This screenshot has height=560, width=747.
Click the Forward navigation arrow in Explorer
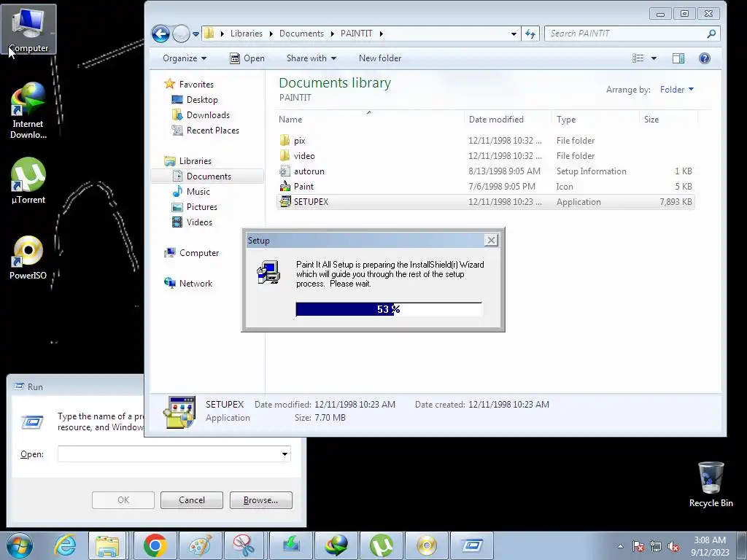181,34
